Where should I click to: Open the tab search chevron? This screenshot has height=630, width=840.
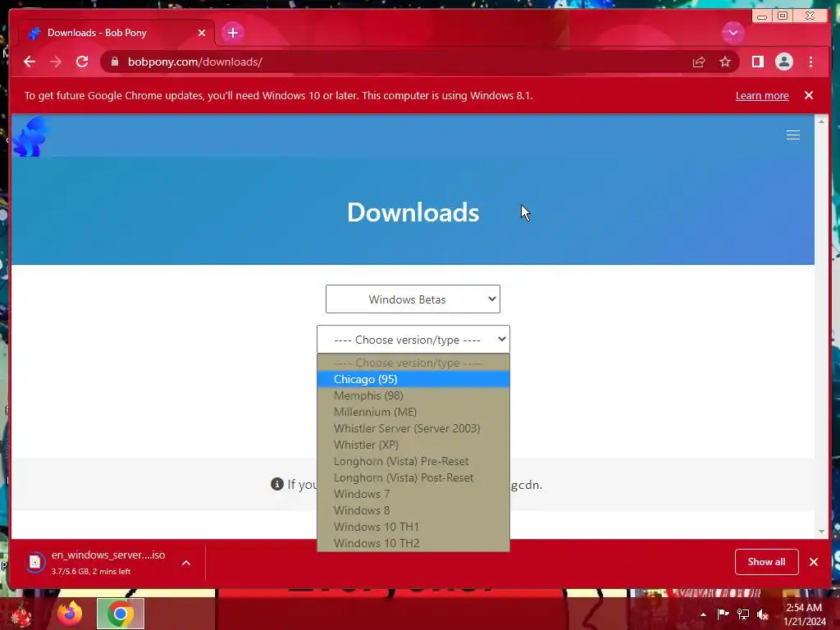[x=733, y=33]
